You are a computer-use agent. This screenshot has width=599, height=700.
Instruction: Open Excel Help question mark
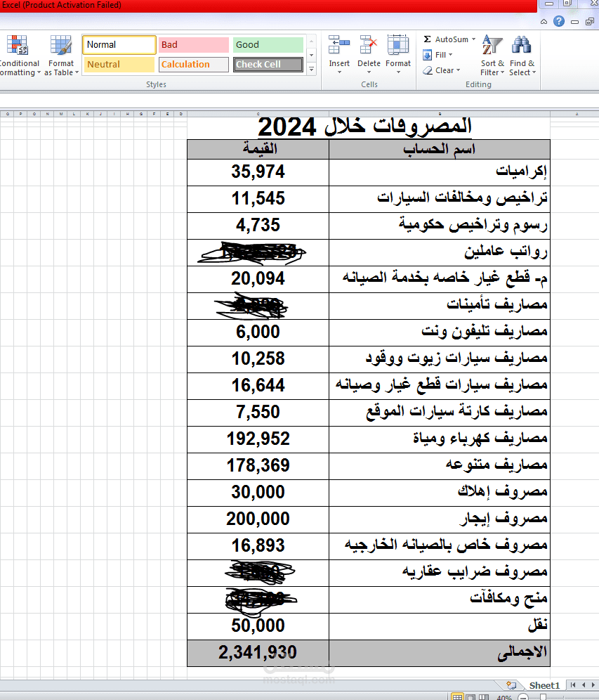pos(559,21)
